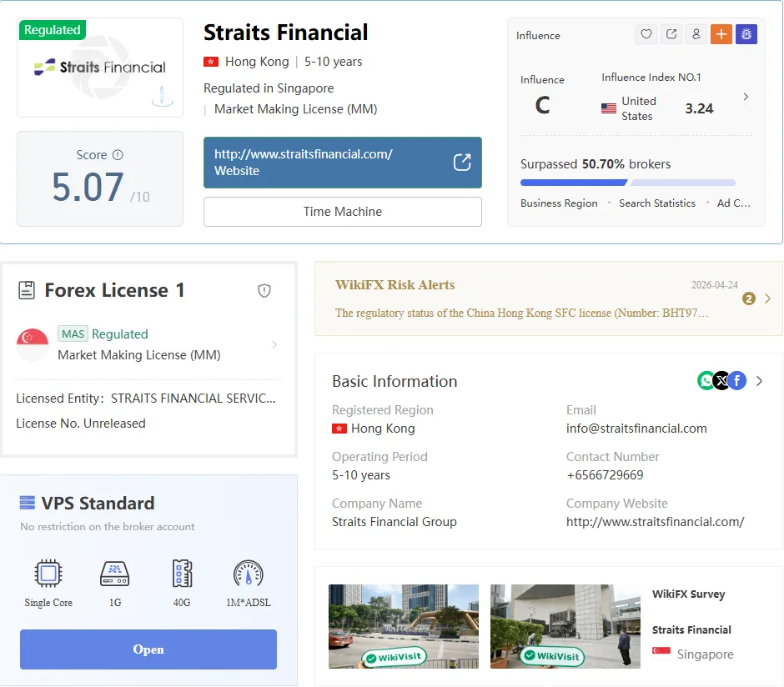Click License No. Unreleased text
Screen dimensions: 784x687
(x=81, y=424)
